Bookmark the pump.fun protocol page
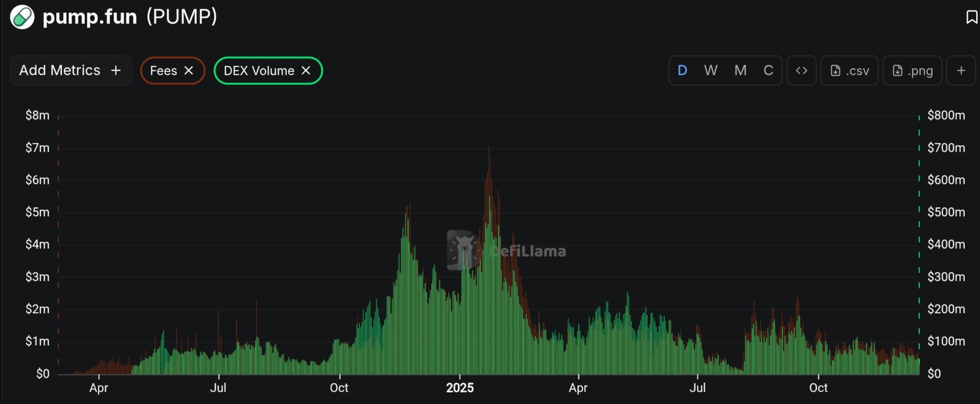The height and width of the screenshot is (404, 980). tap(971, 17)
